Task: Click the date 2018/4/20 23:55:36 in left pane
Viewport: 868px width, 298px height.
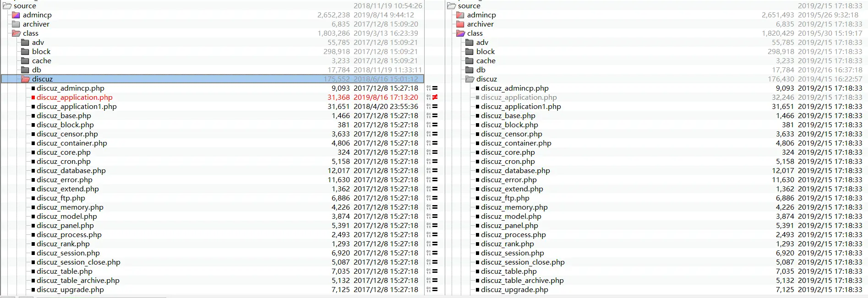Action: click(386, 107)
